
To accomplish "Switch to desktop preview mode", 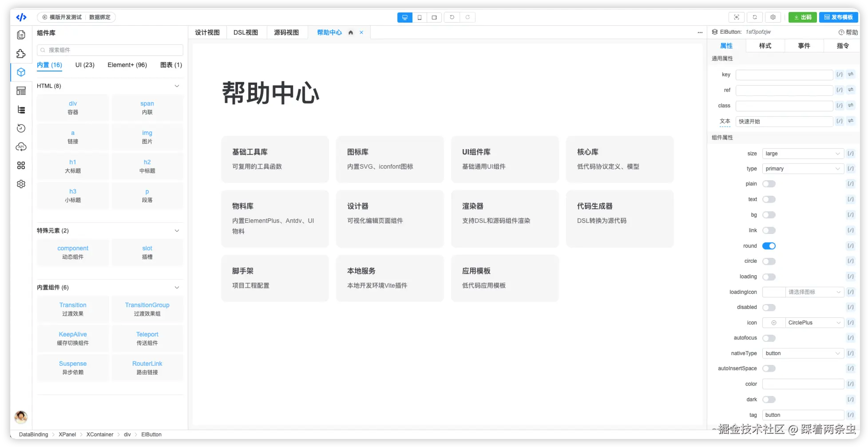I will pos(404,17).
